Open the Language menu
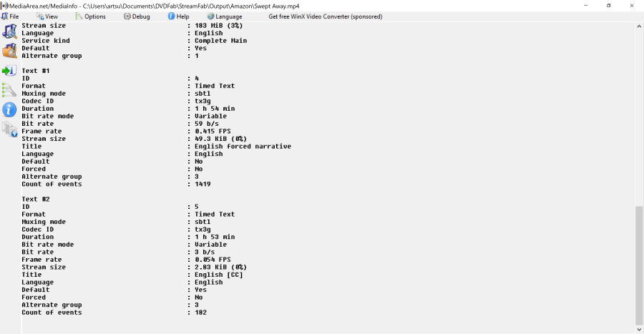 click(225, 16)
